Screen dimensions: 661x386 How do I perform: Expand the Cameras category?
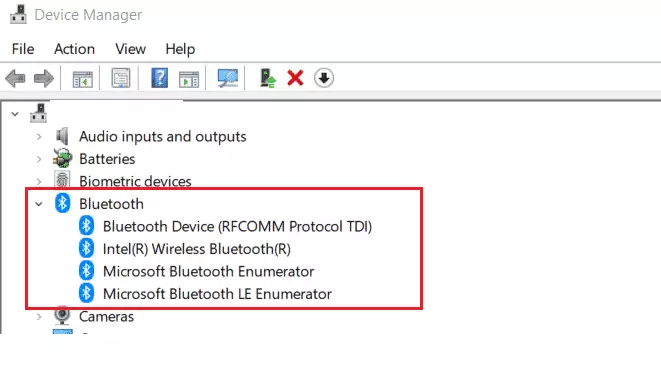click(x=39, y=316)
